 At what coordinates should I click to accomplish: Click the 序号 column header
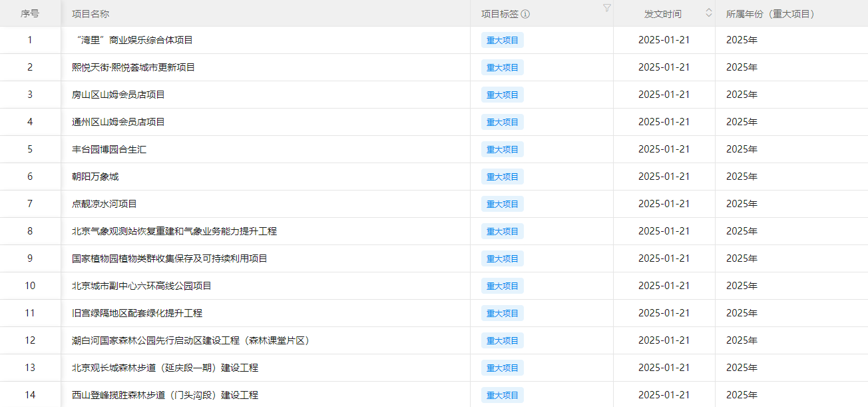[30, 14]
